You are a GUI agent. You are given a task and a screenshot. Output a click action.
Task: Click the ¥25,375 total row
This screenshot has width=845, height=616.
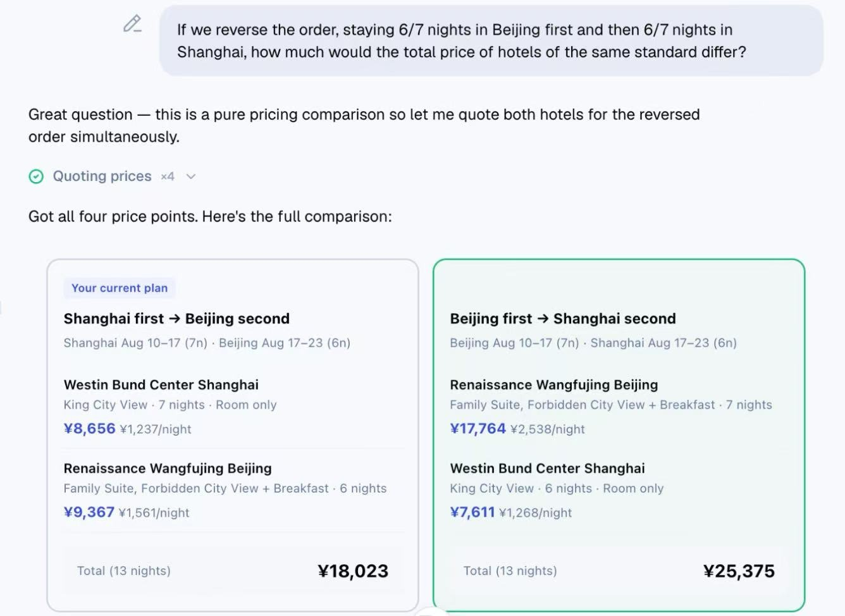[x=619, y=571]
